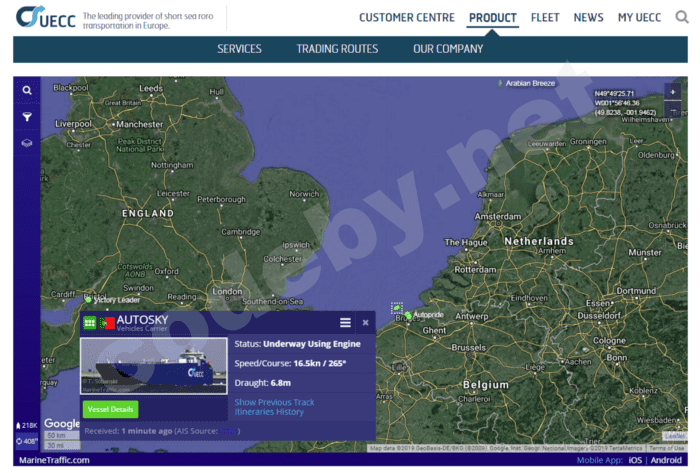Click Itineraries History link
The width and height of the screenshot is (700, 473).
pyautogui.click(x=269, y=412)
